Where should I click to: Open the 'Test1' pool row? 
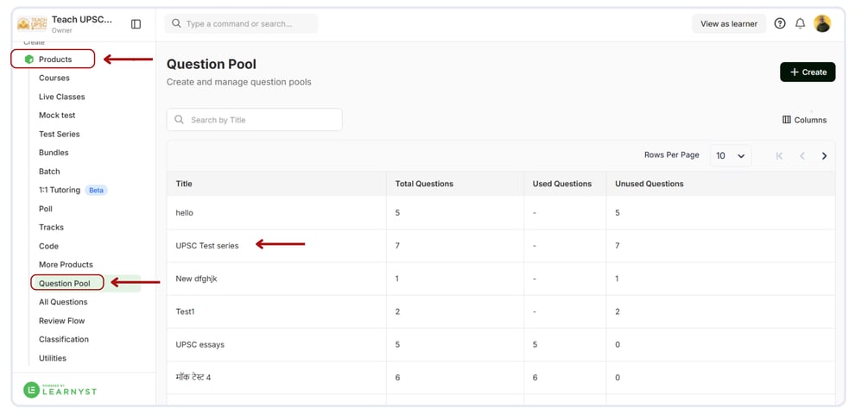pos(501,311)
